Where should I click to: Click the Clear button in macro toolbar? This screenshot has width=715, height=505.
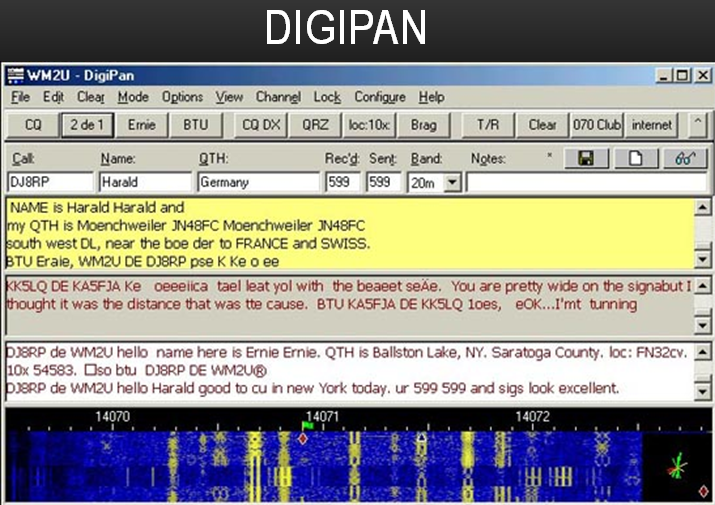coord(543,125)
